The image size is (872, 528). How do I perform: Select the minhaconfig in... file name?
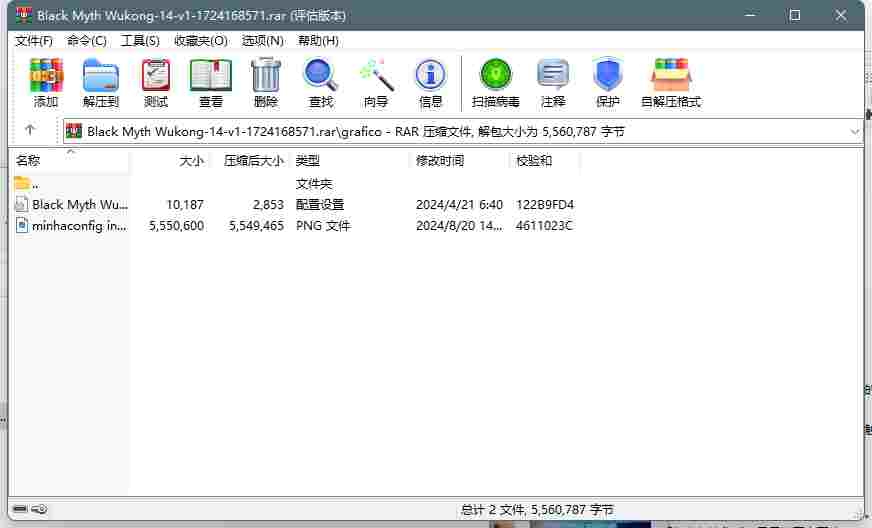[x=80, y=226]
